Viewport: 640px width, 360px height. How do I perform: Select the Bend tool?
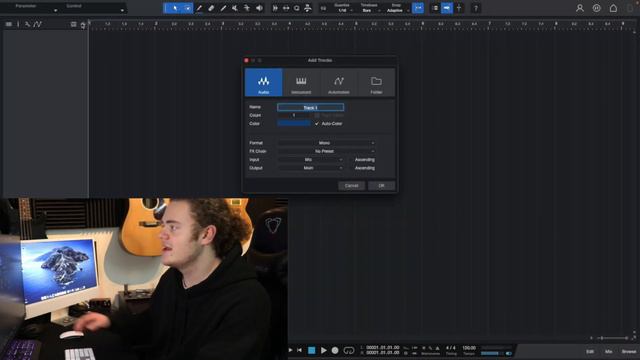(x=247, y=8)
